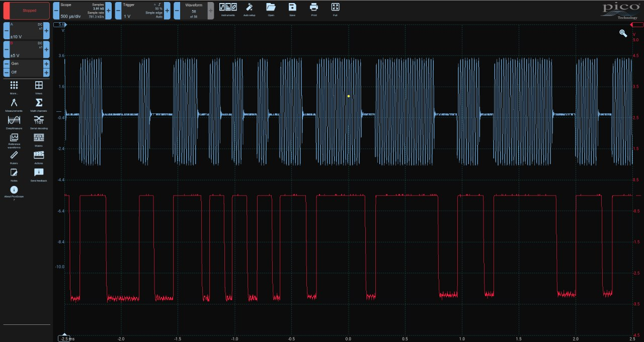644x342 pixels.
Task: Decrease the Scope timebase with minus
Action: pos(56,11)
